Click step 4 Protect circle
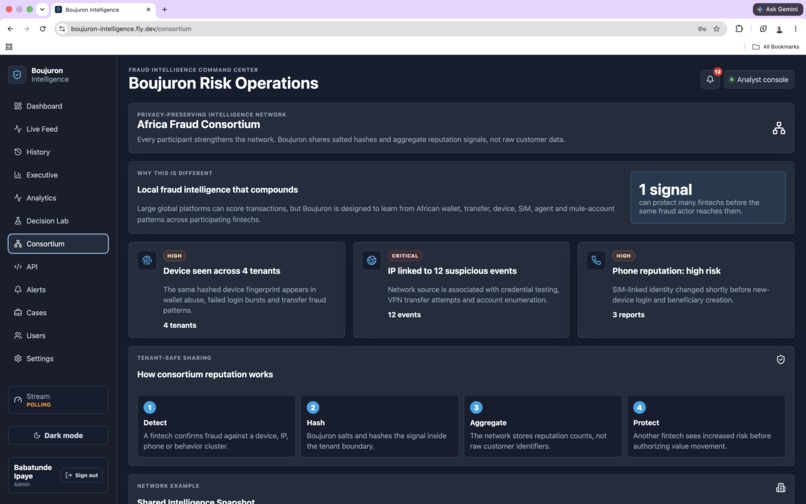 point(639,408)
